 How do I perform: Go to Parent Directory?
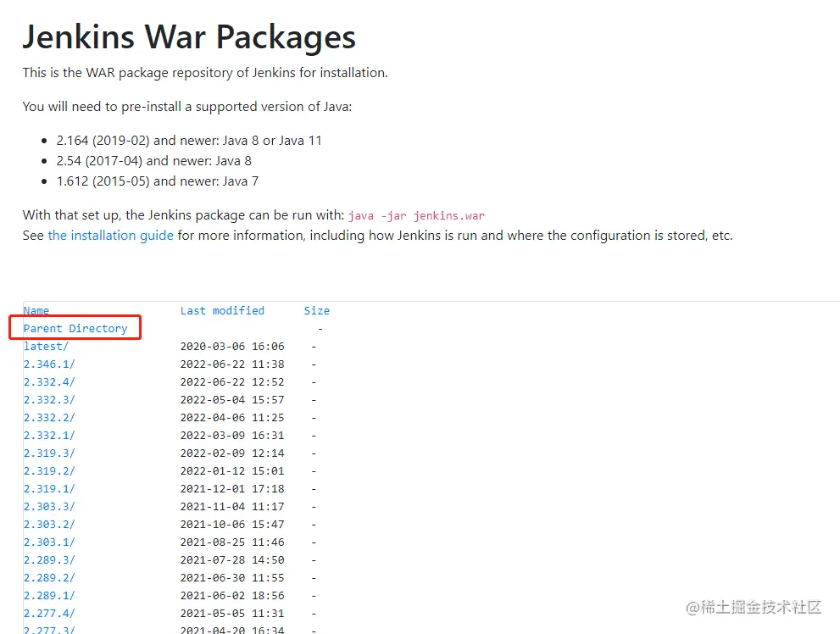coord(75,328)
